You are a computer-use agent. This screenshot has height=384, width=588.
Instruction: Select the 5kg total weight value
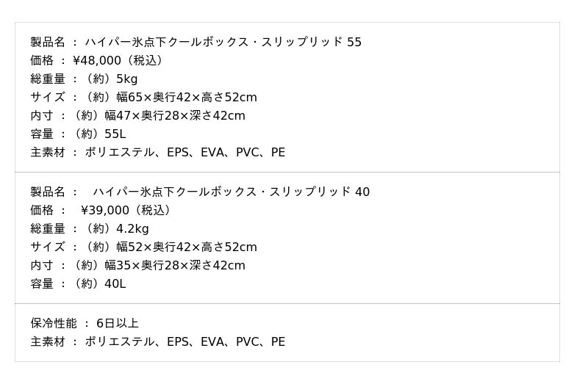click(x=126, y=79)
